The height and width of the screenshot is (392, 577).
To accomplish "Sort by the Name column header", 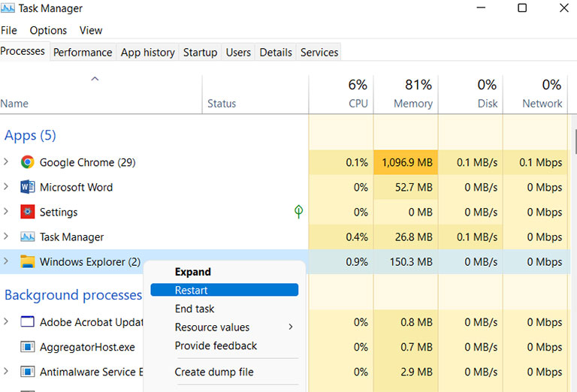I will pos(101,95).
